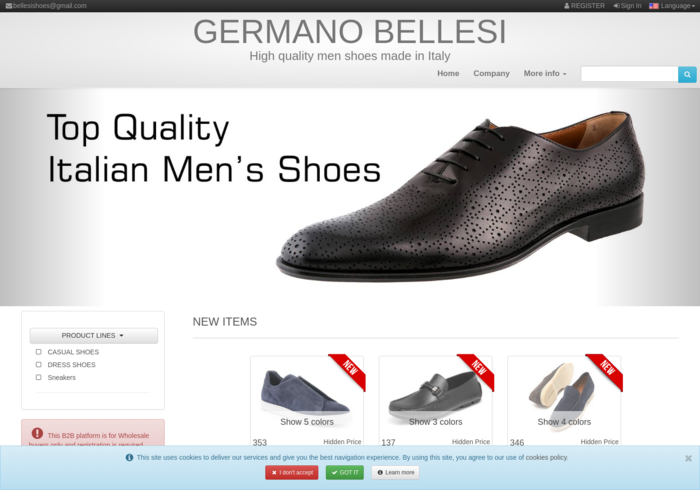Go to the Home menu item

click(448, 74)
